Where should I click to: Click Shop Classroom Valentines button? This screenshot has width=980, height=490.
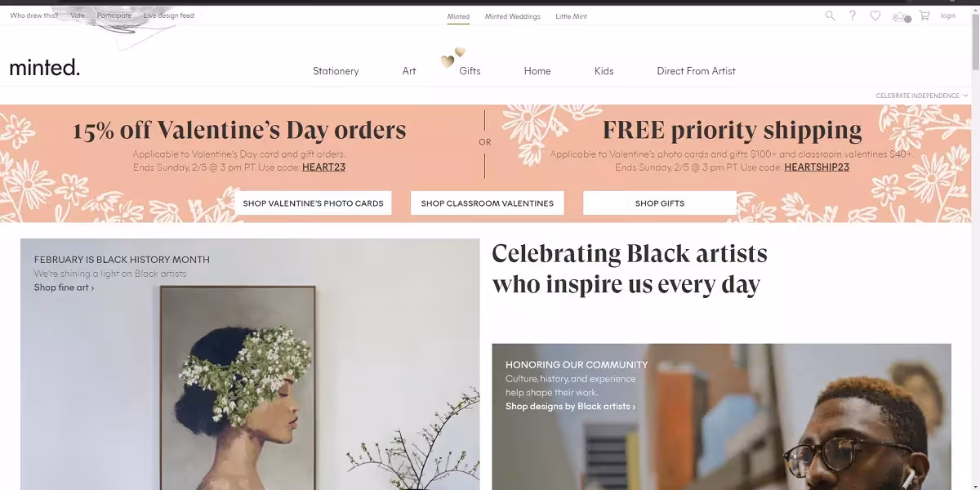pos(488,203)
